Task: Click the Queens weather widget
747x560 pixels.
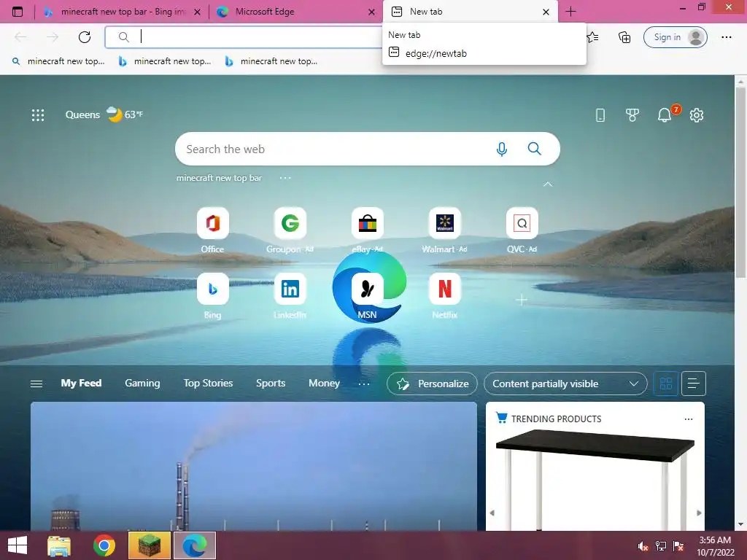Action: pos(104,114)
